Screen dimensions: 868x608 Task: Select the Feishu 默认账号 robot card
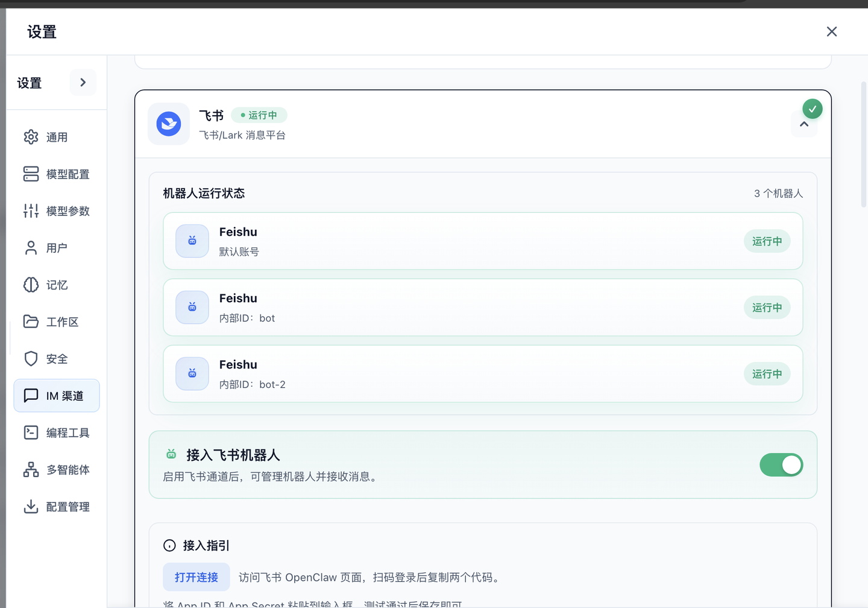click(483, 241)
